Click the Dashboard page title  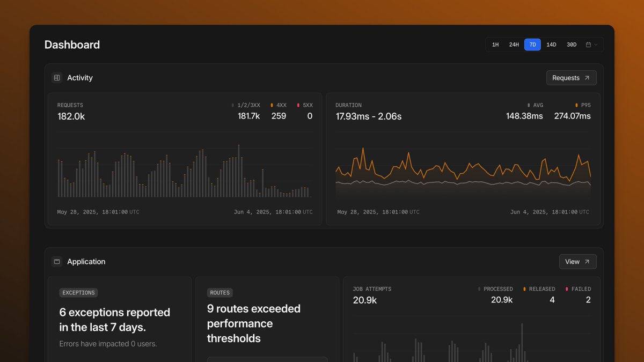(x=72, y=45)
